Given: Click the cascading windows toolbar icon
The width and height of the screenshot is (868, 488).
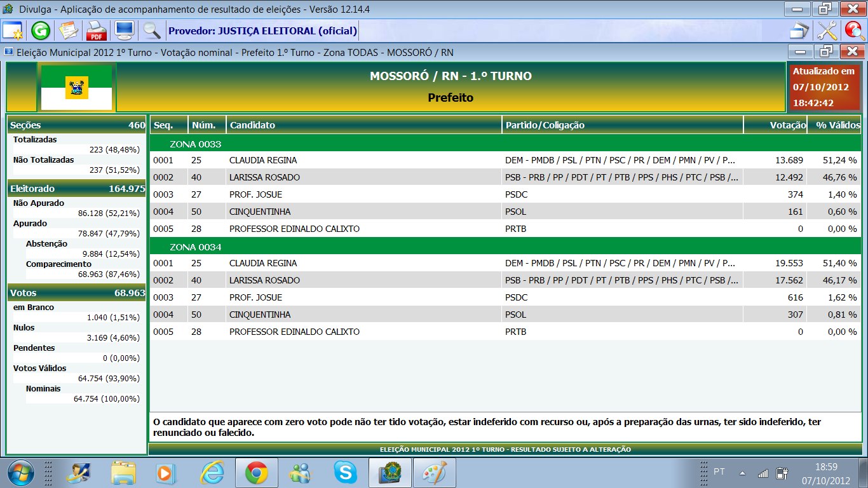Looking at the screenshot, I should tap(799, 30).
